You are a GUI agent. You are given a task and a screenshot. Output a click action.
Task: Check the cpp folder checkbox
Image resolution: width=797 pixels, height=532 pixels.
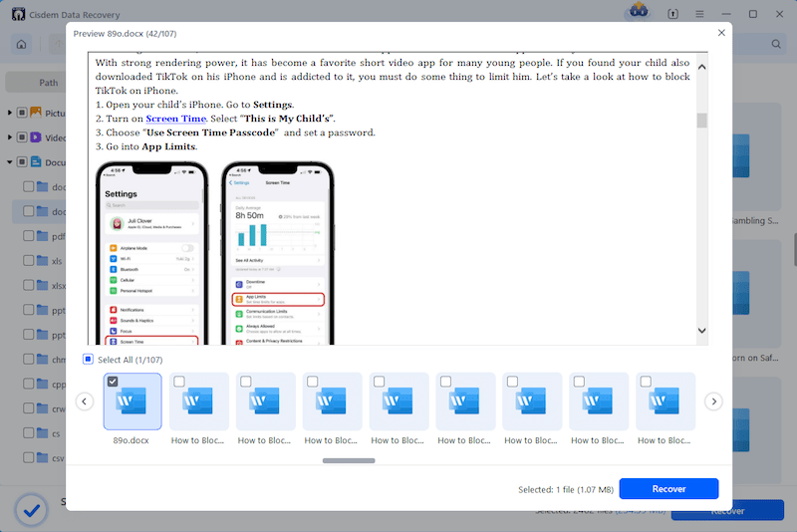coord(29,384)
